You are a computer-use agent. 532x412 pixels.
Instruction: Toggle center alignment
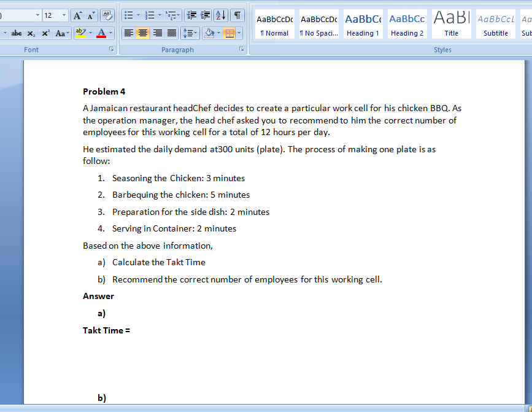pos(143,33)
